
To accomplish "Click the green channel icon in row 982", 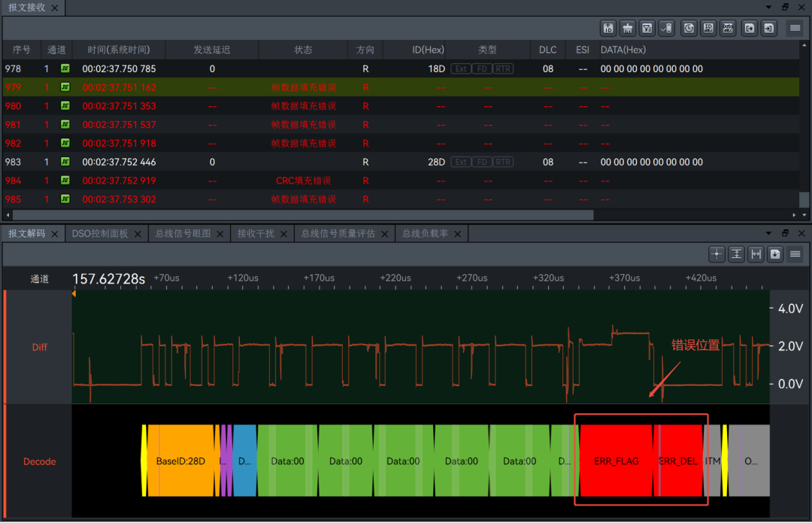I will [x=65, y=143].
